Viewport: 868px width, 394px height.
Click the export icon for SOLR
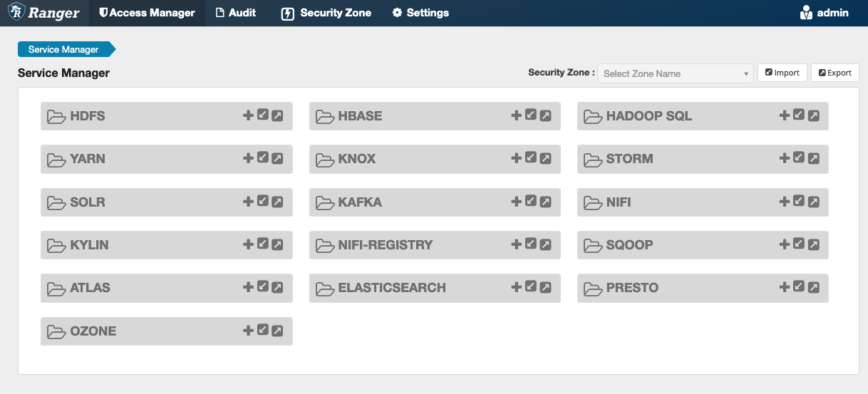tap(277, 202)
